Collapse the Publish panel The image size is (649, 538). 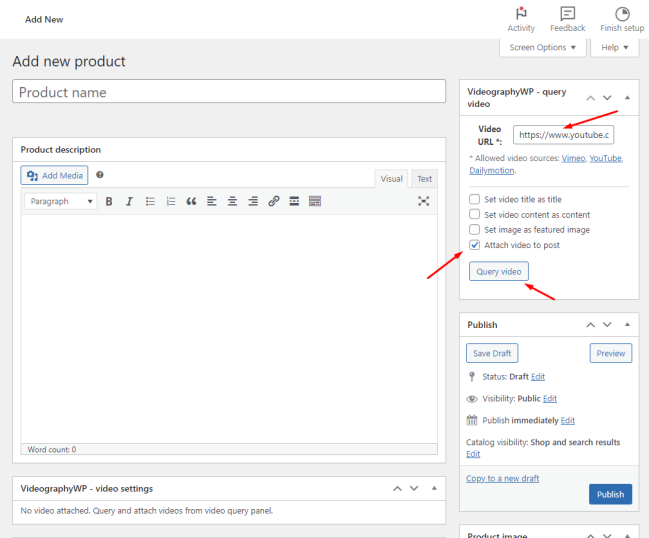627,324
